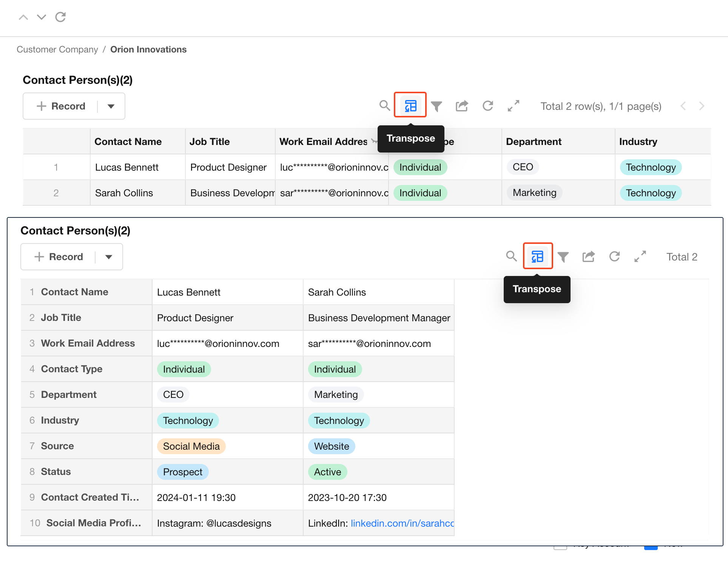Go to previous record with up chevron

(23, 17)
